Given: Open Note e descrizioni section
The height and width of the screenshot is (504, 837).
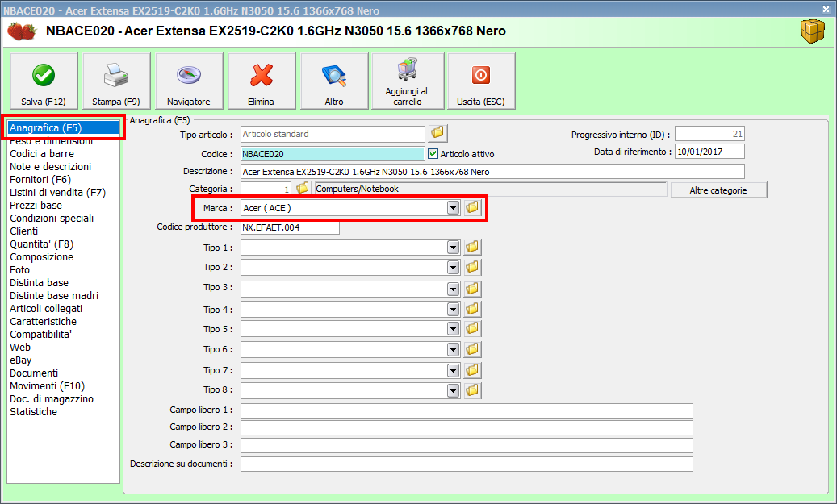Looking at the screenshot, I should (50, 166).
